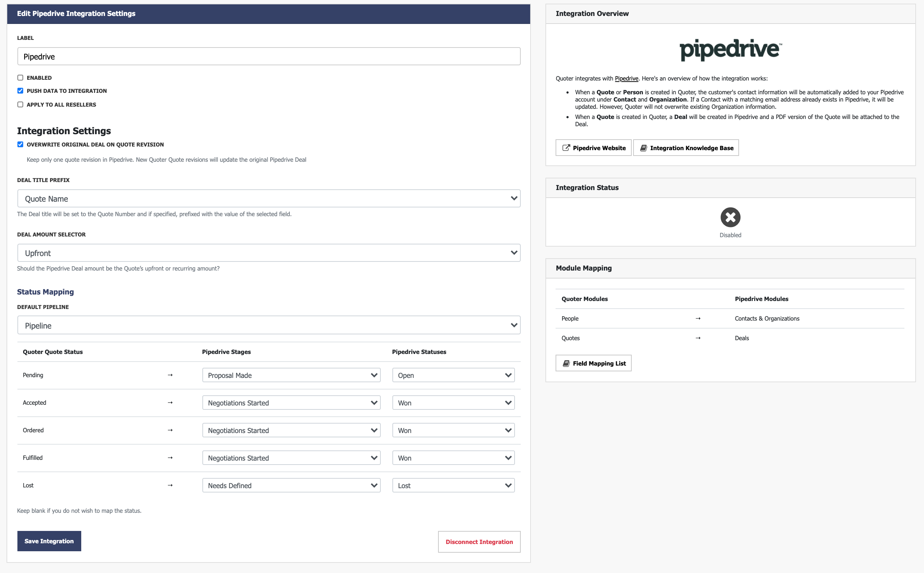Click the Pending status label
Viewport: 924px width, 573px height.
click(x=33, y=375)
